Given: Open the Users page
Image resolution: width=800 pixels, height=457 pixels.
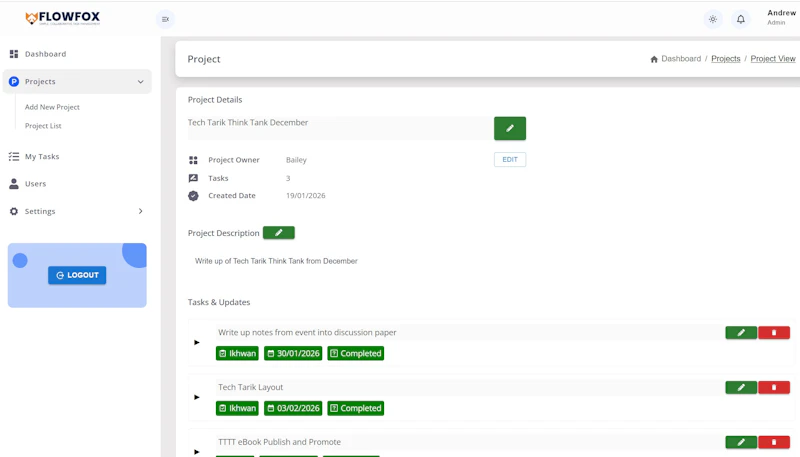Looking at the screenshot, I should [x=35, y=184].
